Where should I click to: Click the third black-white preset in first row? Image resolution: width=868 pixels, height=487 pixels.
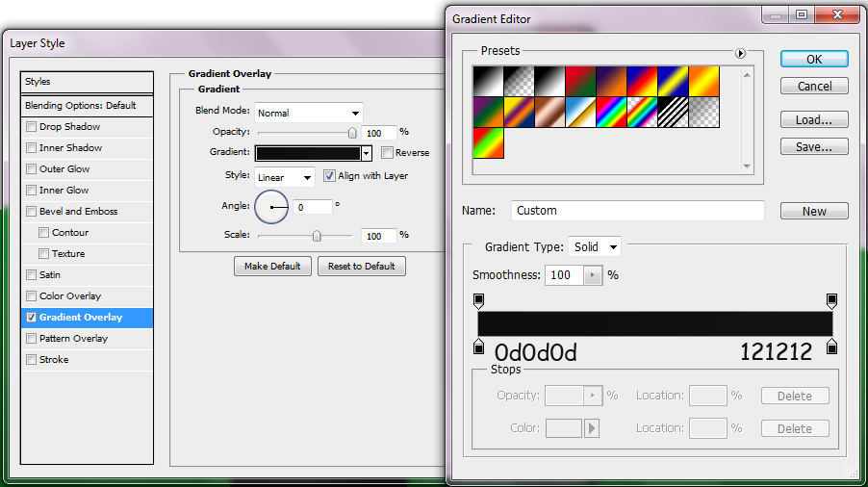549,82
